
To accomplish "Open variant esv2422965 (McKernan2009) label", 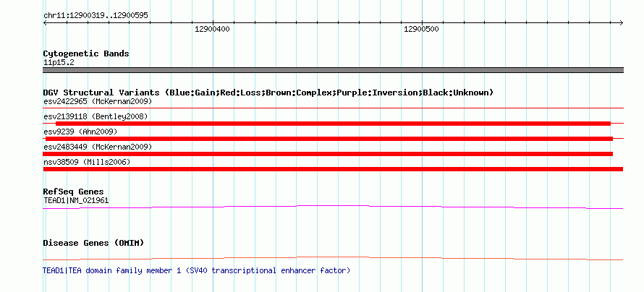I will (x=98, y=101).
